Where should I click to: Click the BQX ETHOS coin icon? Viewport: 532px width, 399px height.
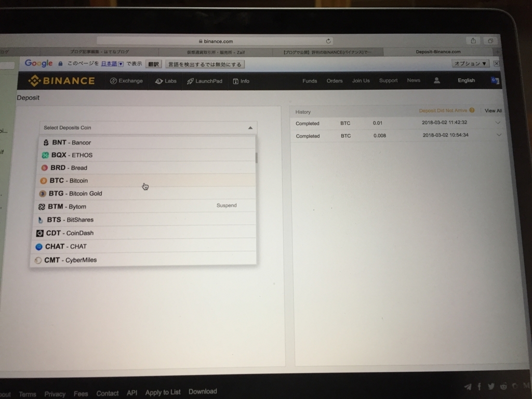[x=45, y=155]
